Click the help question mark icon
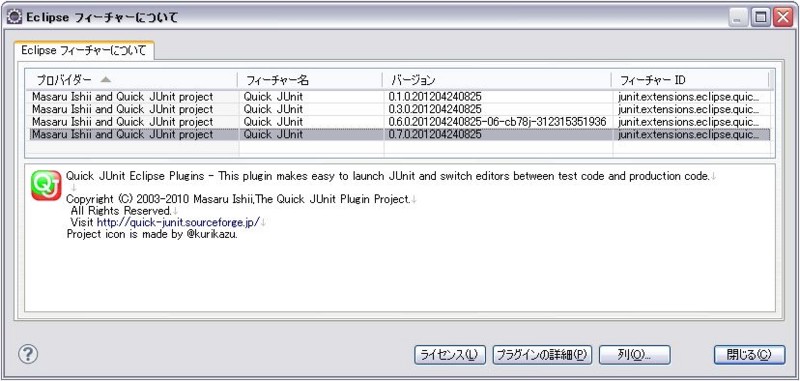Viewport: 800px width, 381px height. pyautogui.click(x=28, y=354)
